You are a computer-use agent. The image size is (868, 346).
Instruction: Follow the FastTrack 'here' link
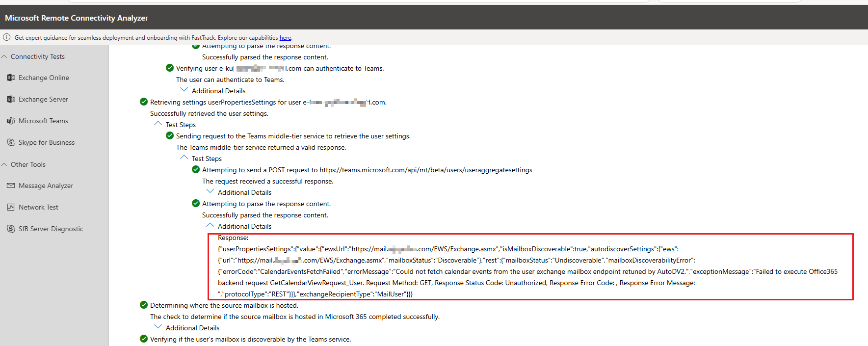click(x=285, y=38)
